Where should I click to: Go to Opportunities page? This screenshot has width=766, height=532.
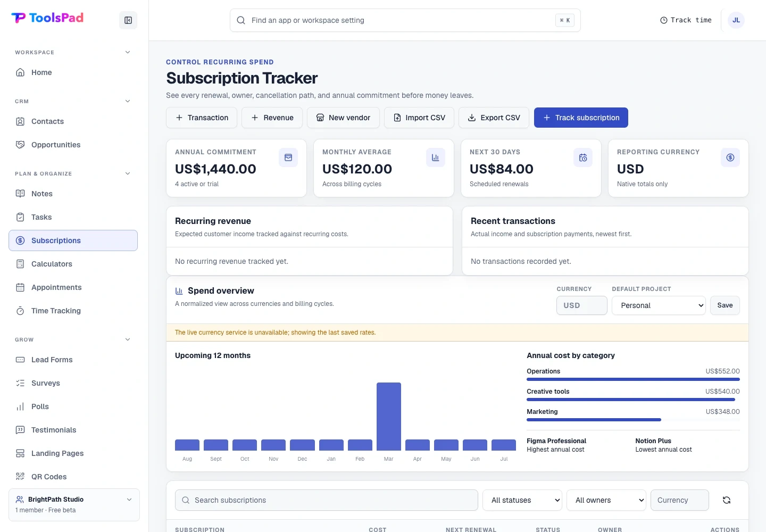click(x=73, y=145)
